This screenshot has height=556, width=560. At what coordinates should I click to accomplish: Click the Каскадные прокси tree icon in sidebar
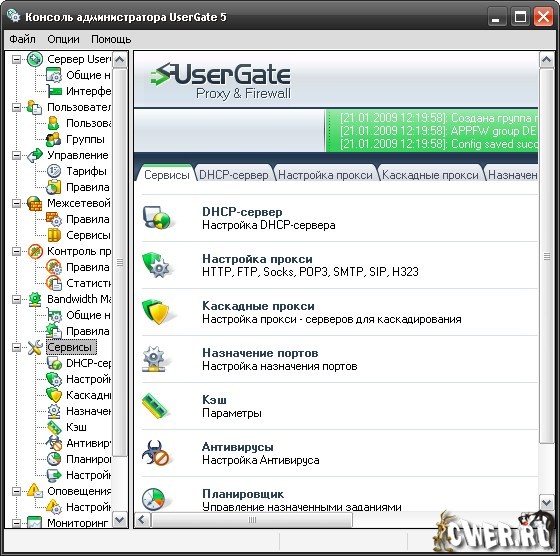[54, 395]
